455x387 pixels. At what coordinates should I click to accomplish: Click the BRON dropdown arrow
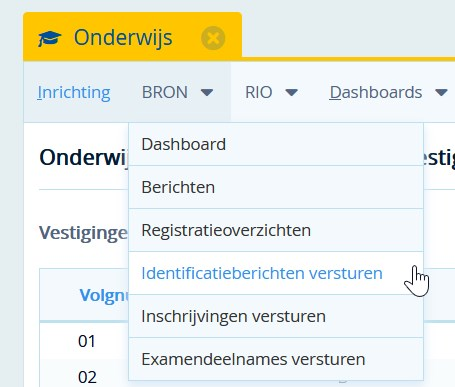point(207,92)
